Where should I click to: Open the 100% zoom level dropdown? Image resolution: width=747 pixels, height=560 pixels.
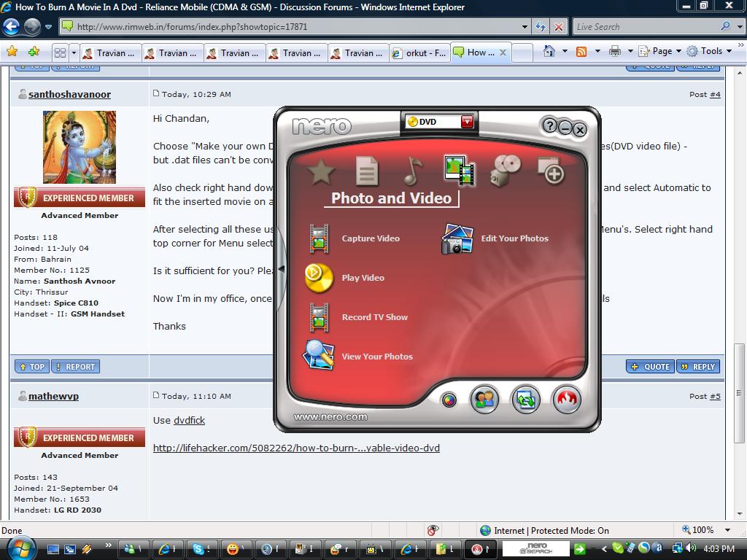click(x=727, y=530)
